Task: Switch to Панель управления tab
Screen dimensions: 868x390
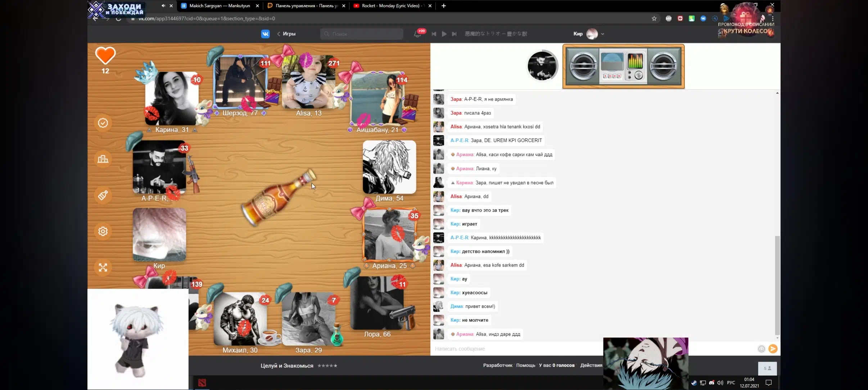Action: coord(307,6)
